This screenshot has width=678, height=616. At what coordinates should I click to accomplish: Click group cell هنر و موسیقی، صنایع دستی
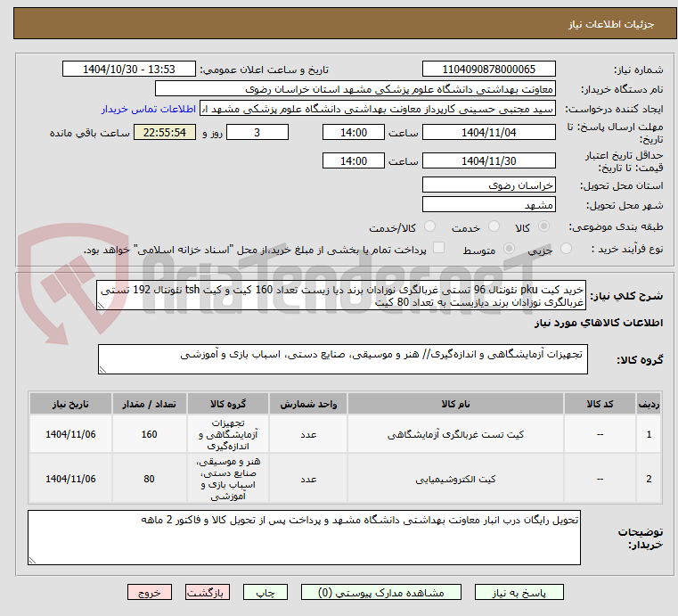pos(228,479)
